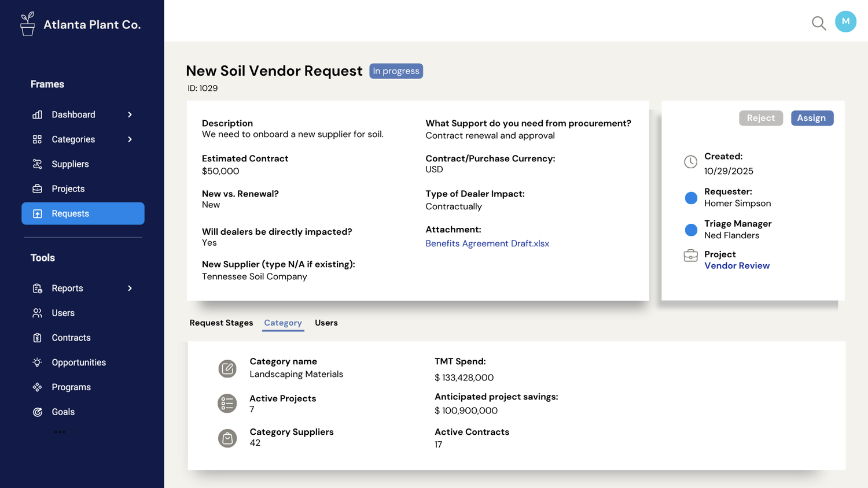
Task: Click the Atlanta Plant Co. plant logo
Action: [x=27, y=23]
